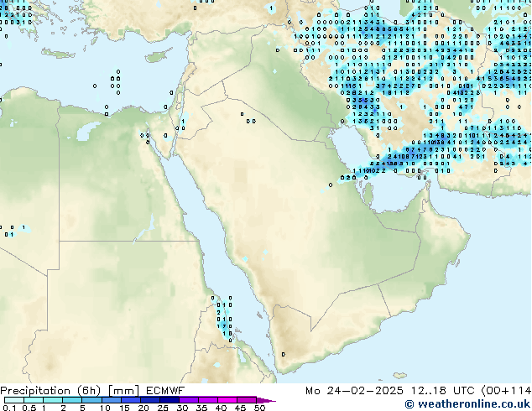Pick the 15–20 mm blue legend swatch
The height and width of the screenshot is (411, 532).
[131, 400]
